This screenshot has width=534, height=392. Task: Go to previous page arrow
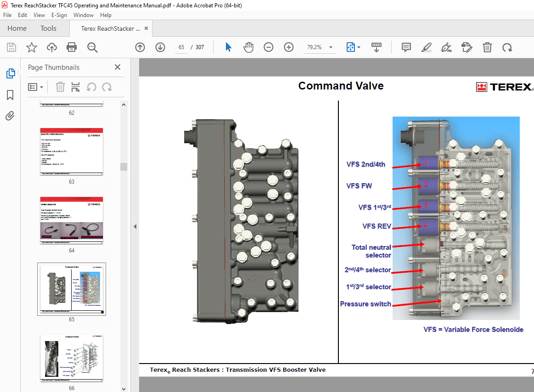point(140,47)
